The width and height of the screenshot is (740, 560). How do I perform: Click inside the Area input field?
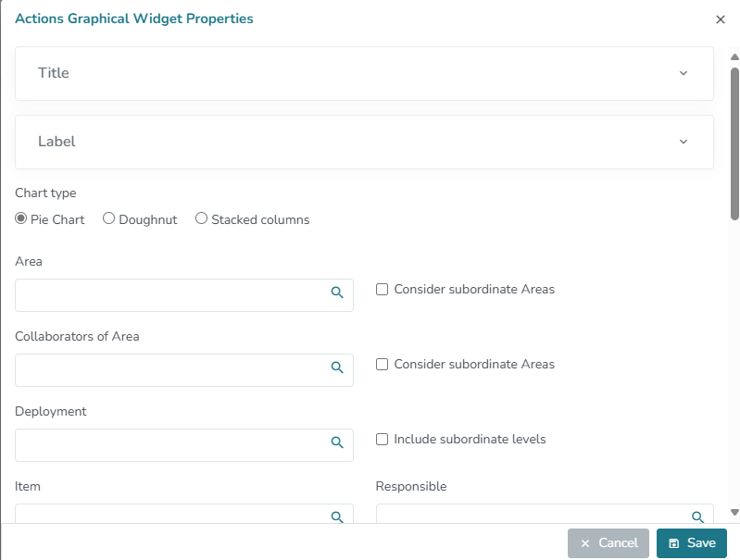coord(171,295)
